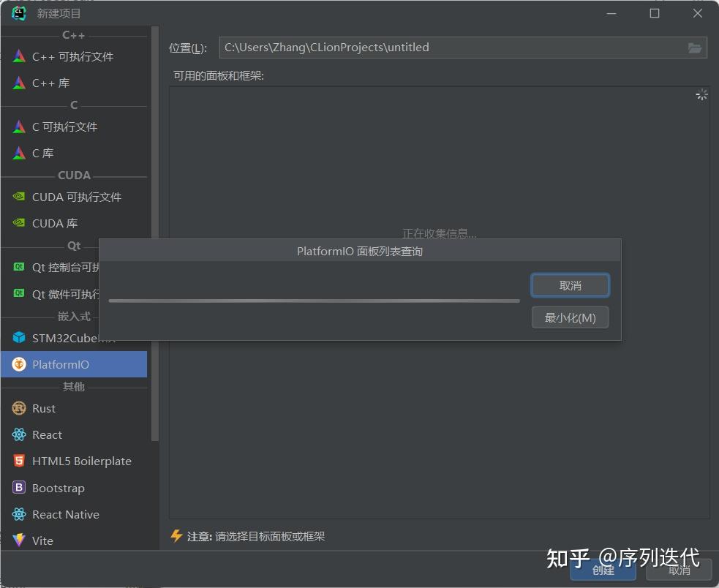Click the HTML5 Boilerplate shield icon

click(x=19, y=461)
